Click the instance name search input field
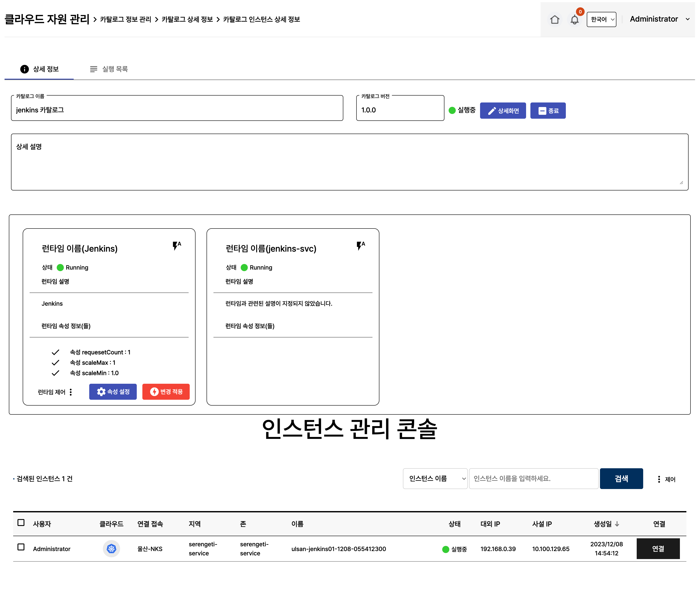Screen dimensions: 700x593 tap(533, 478)
